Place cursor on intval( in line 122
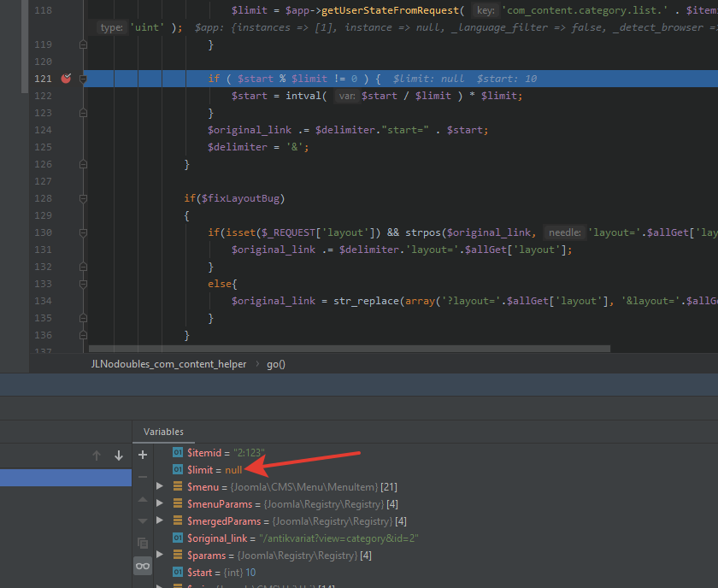Viewport: 718px width, 588px height. pos(306,96)
